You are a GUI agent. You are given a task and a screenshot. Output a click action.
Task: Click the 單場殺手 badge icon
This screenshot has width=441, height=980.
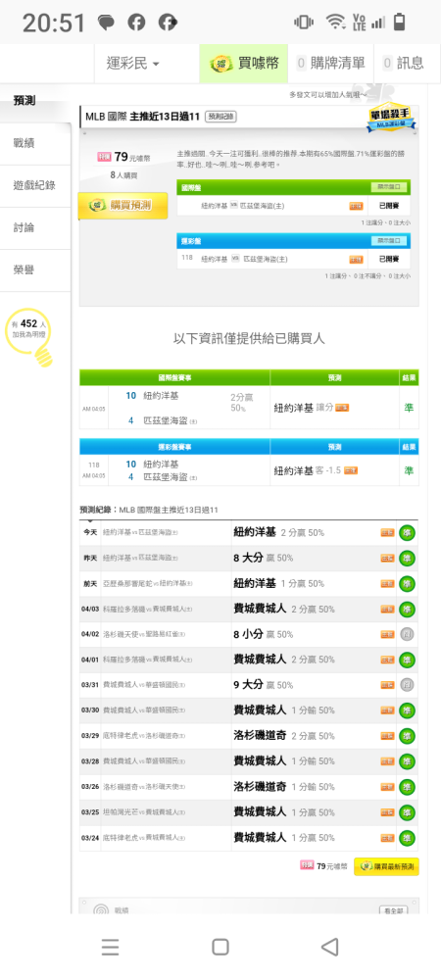392,117
